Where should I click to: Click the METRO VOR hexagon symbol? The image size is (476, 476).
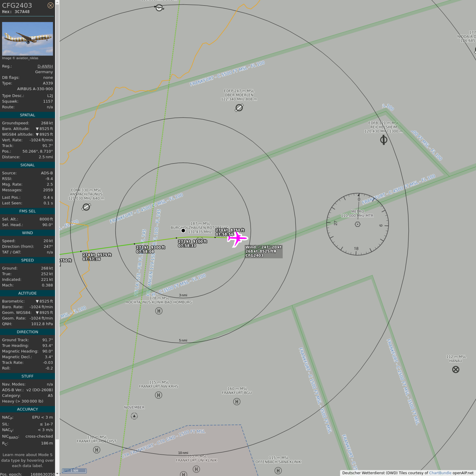click(x=357, y=224)
